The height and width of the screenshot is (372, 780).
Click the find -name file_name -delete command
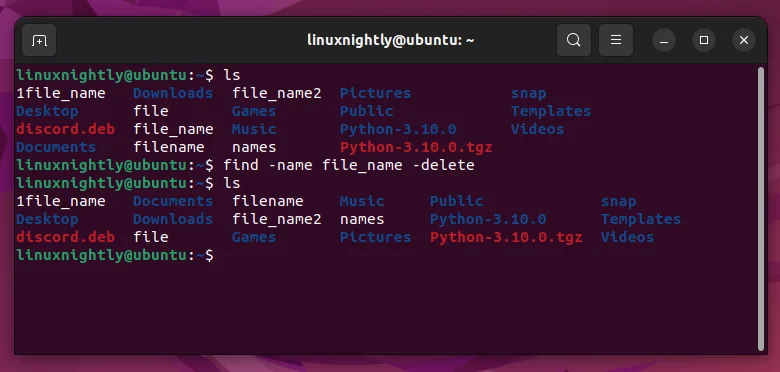click(349, 165)
